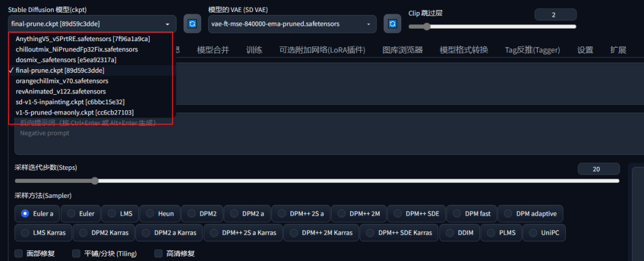The image size is (644, 261).
Task: Select the DPM++ 2S a Karras sampler
Action: click(x=243, y=232)
